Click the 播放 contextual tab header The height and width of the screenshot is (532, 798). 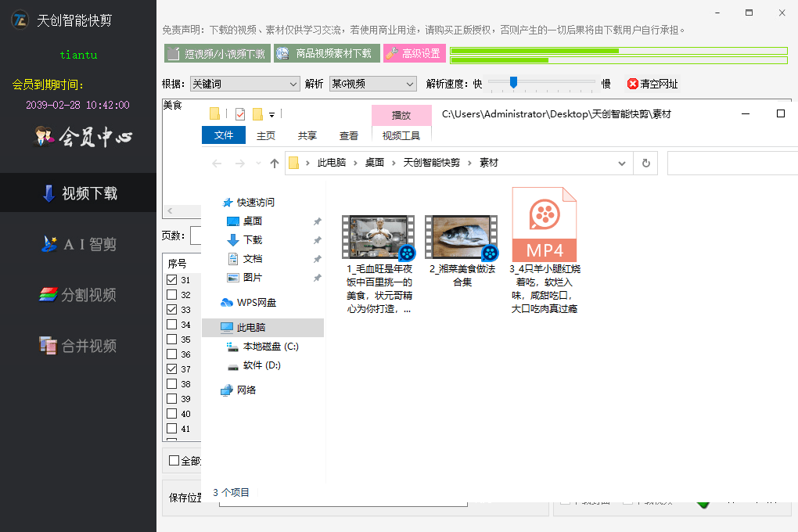pos(401,115)
